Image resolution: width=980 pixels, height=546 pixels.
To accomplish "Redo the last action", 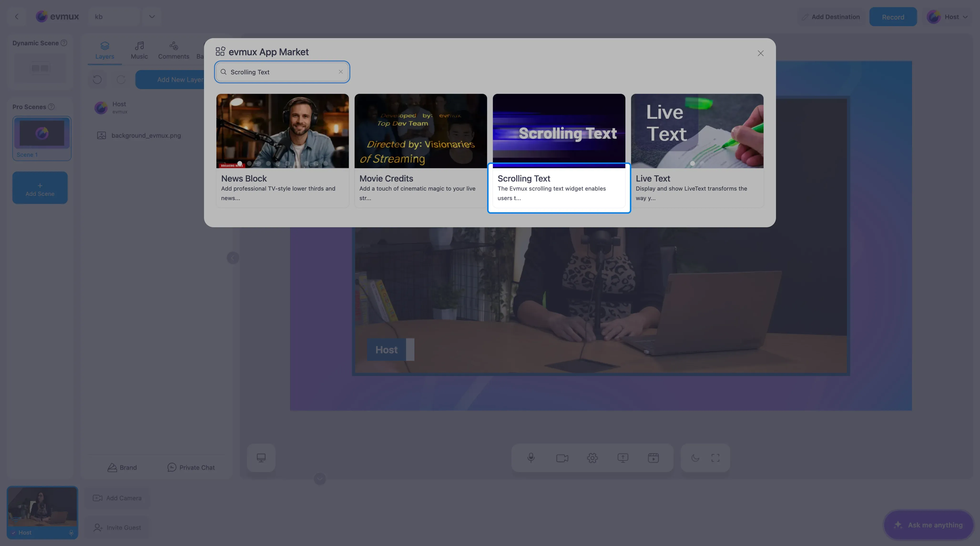I will [x=121, y=80].
